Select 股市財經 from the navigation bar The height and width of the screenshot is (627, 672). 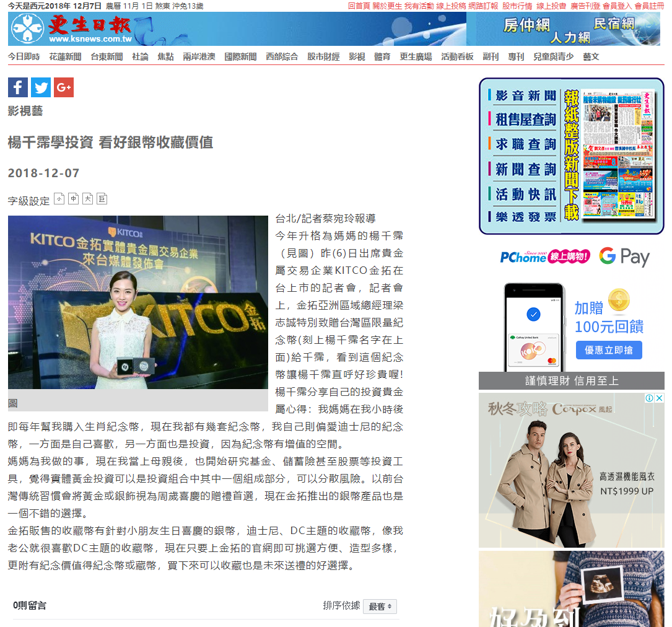coord(323,56)
